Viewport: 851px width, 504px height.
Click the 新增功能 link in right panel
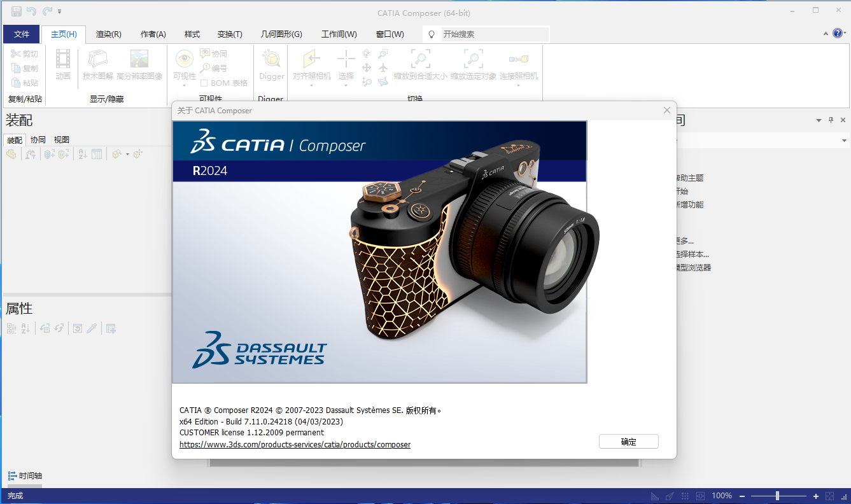pos(690,205)
